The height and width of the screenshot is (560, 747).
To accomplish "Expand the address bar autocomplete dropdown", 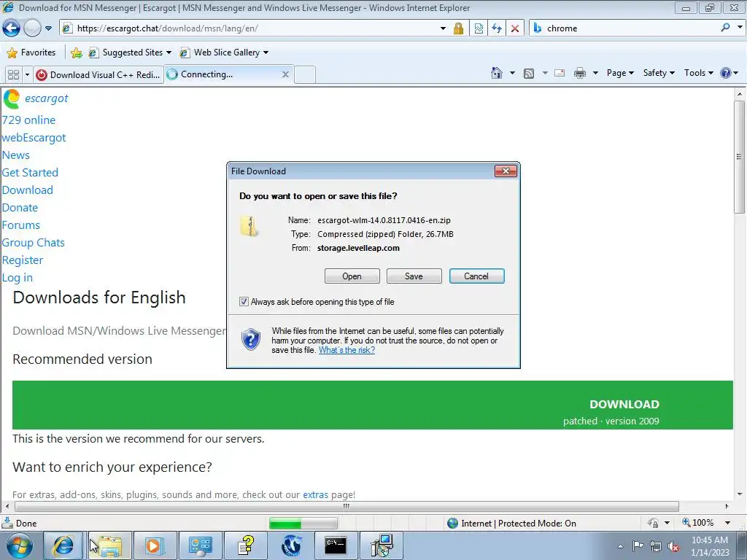I will 443,28.
